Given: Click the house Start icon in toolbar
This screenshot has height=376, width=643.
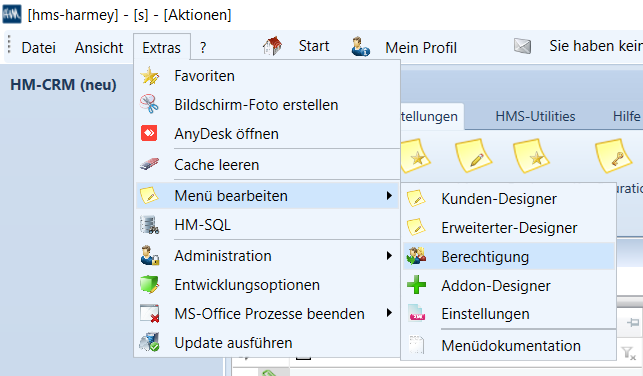Looking at the screenshot, I should click(x=273, y=46).
